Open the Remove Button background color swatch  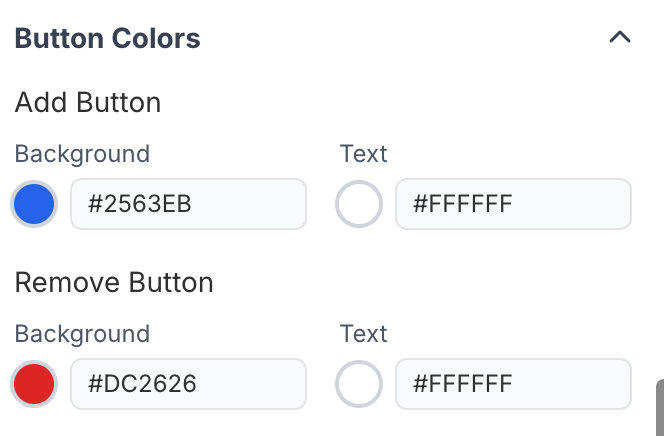pos(34,383)
